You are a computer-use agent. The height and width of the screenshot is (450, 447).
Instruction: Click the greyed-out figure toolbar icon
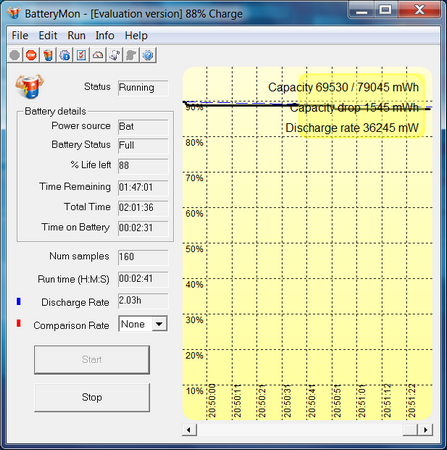(131, 55)
